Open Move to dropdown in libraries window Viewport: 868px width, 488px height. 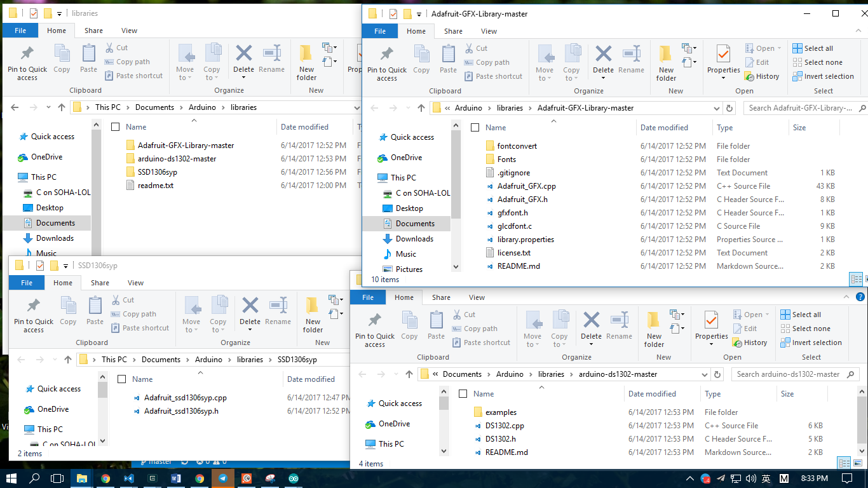[185, 73]
